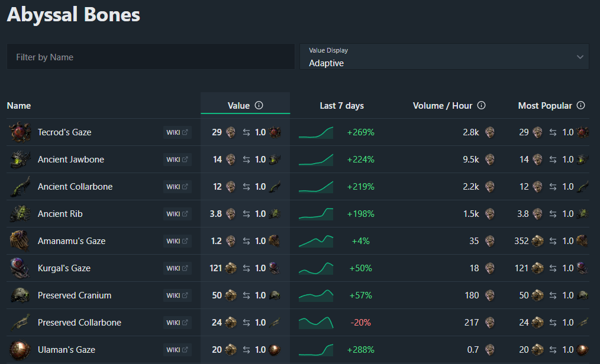Click Amanamu's Gaze 7-day sparkline chart

[x=316, y=241]
